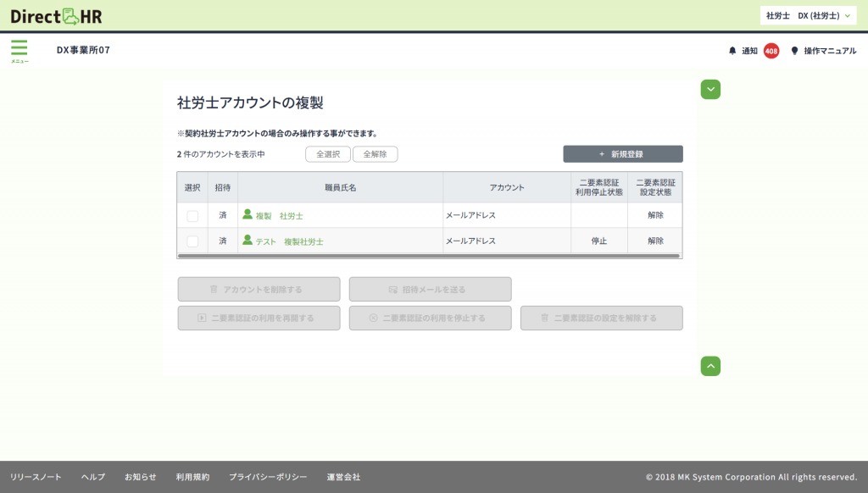Open リリースノート in the footer
The image size is (868, 493).
(36, 477)
